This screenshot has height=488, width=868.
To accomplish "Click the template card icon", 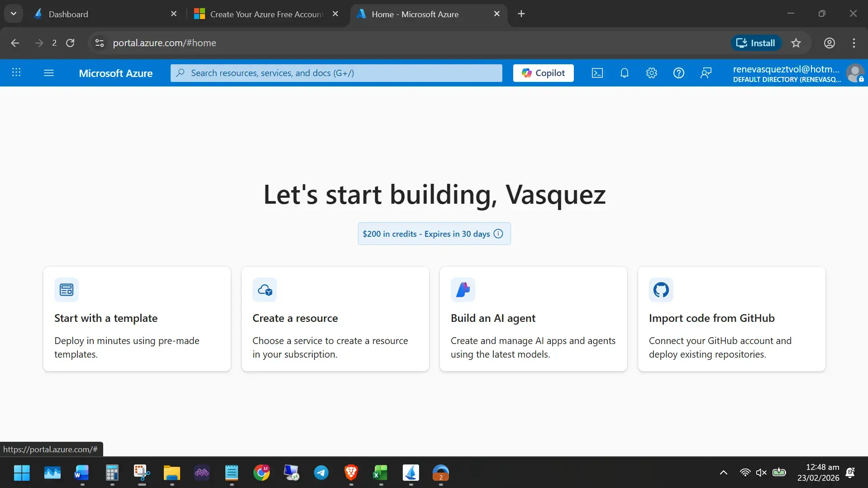I will pos(67,290).
